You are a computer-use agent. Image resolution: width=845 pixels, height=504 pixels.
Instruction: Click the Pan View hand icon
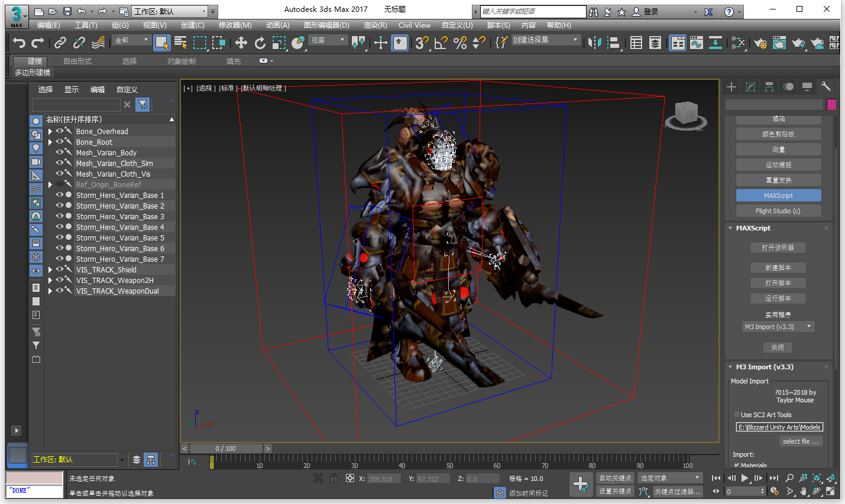pyautogui.click(x=803, y=491)
